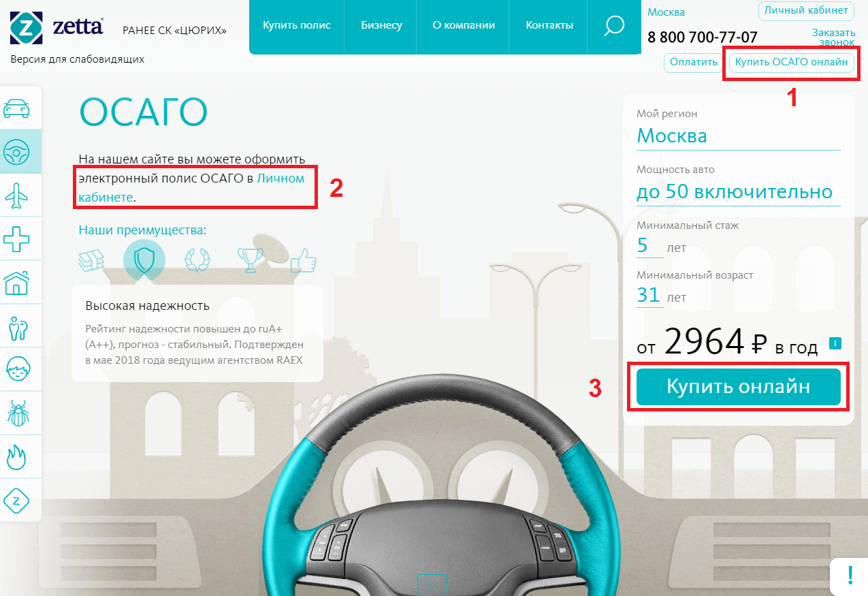Screen dimensions: 868x596
Task: Open the car insurance sidebar icon
Action: point(17,108)
